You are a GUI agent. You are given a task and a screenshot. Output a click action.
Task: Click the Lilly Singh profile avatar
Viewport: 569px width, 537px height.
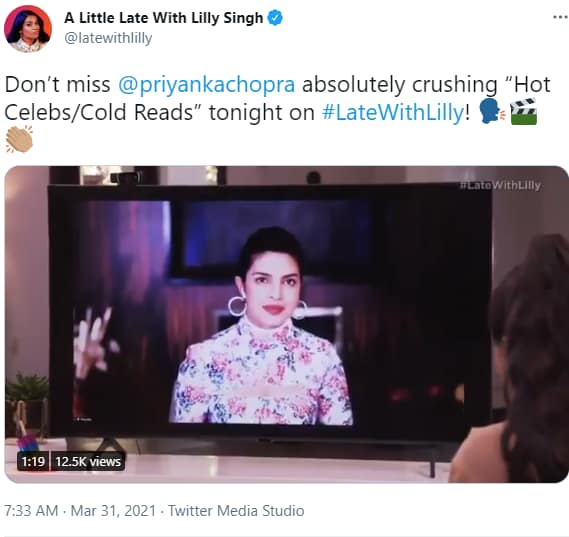(28, 29)
